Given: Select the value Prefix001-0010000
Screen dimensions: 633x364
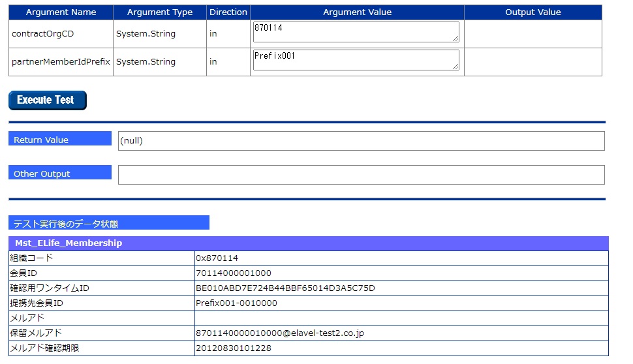Looking at the screenshot, I should (236, 303).
